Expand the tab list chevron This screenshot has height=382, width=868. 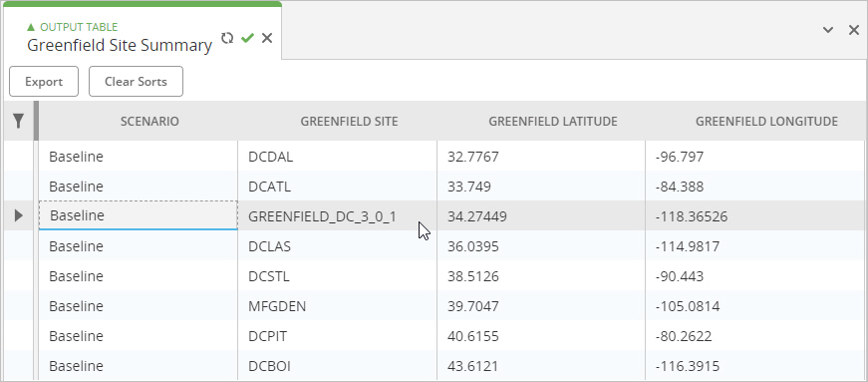tap(827, 30)
